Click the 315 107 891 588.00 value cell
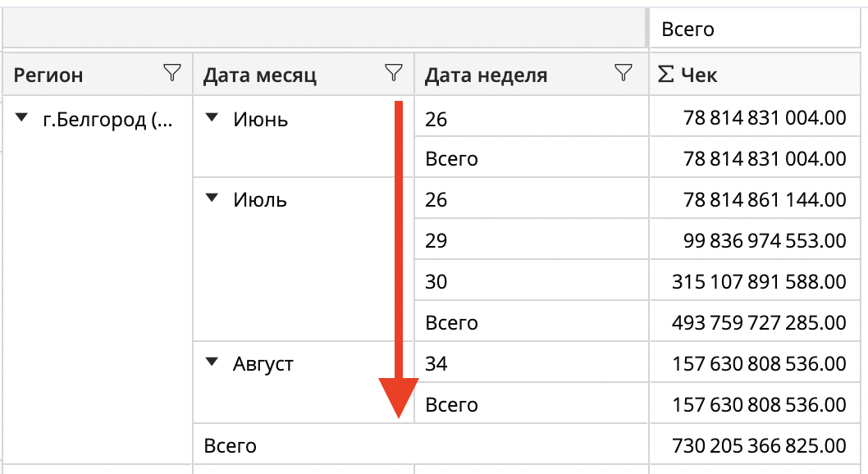The width and height of the screenshot is (868, 474). coord(759,281)
